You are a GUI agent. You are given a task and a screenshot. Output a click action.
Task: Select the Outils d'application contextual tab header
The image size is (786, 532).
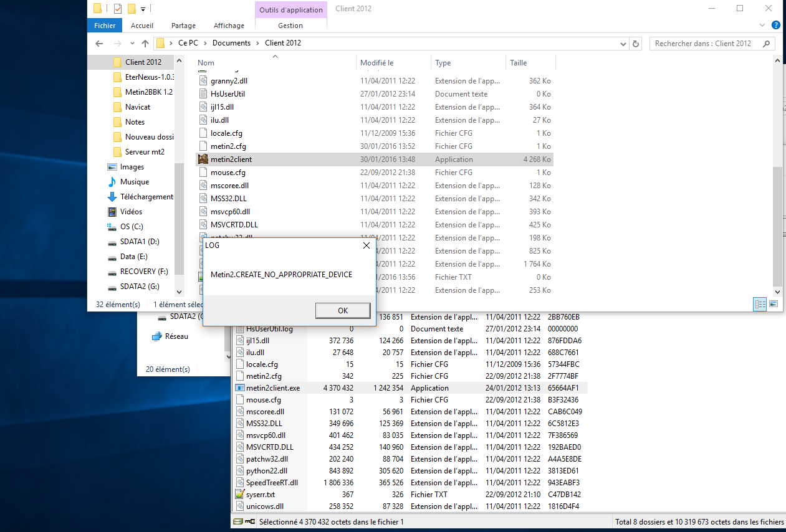291,10
